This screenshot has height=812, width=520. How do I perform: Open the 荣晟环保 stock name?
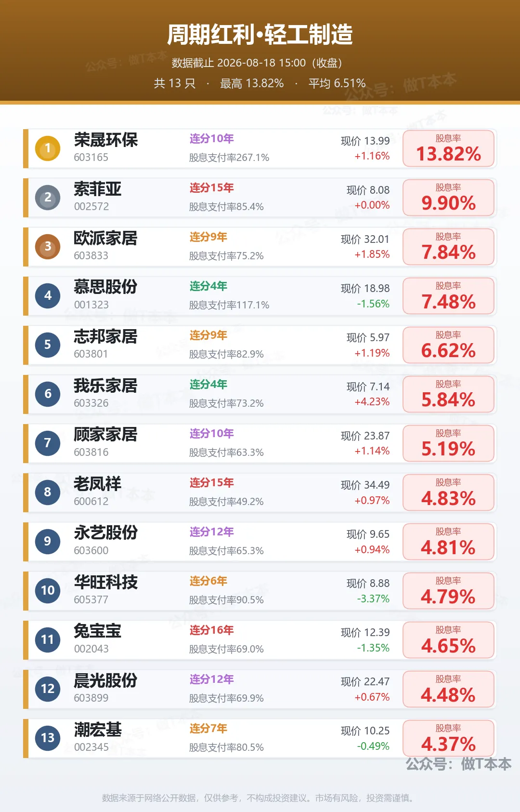click(x=106, y=140)
